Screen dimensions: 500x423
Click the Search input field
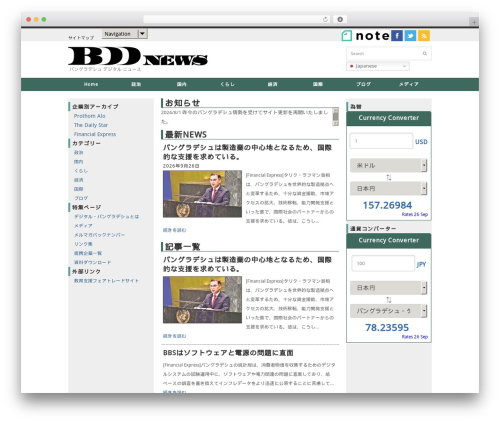tap(389, 53)
